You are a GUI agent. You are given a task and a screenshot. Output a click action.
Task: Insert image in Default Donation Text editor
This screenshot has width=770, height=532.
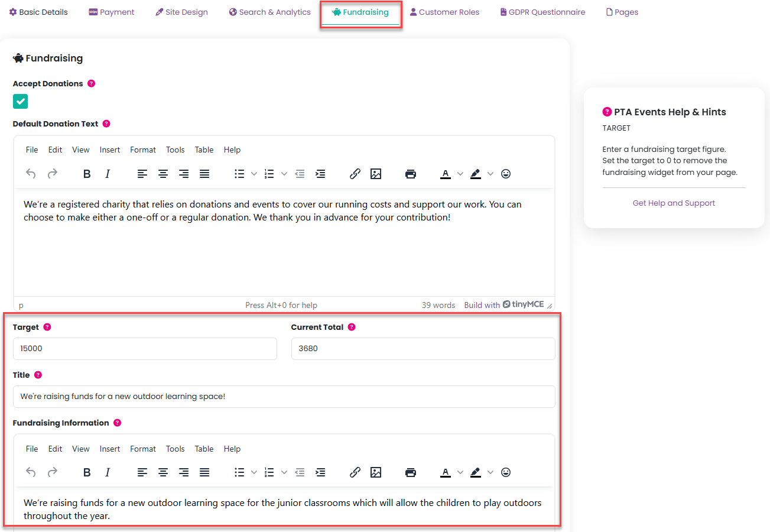[x=376, y=174]
